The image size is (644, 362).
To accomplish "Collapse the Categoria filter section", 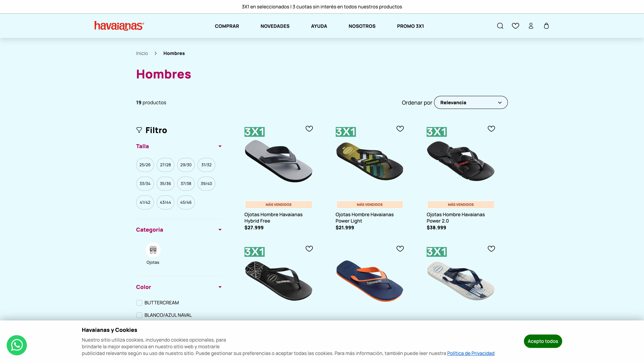I will coord(220,229).
